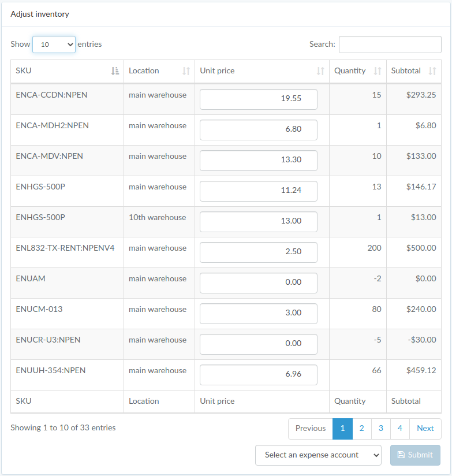Jump to page 3

pos(381,428)
